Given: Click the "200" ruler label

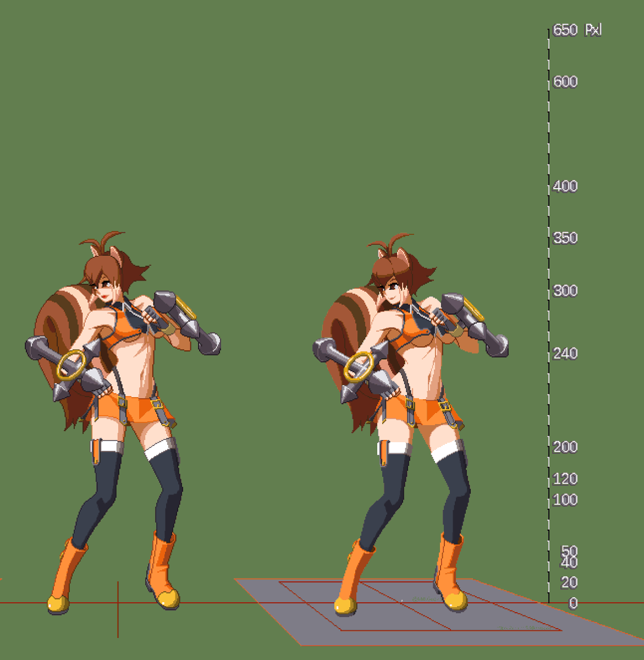Looking at the screenshot, I should (x=565, y=447).
